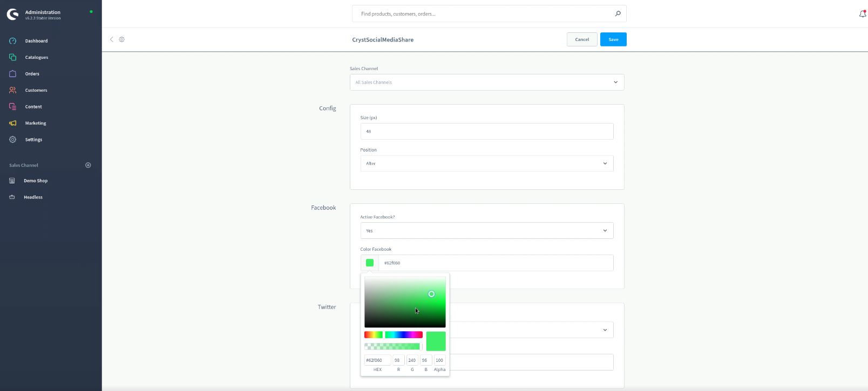Open the Position dropdown showing After
The height and width of the screenshot is (391, 868).
[487, 163]
